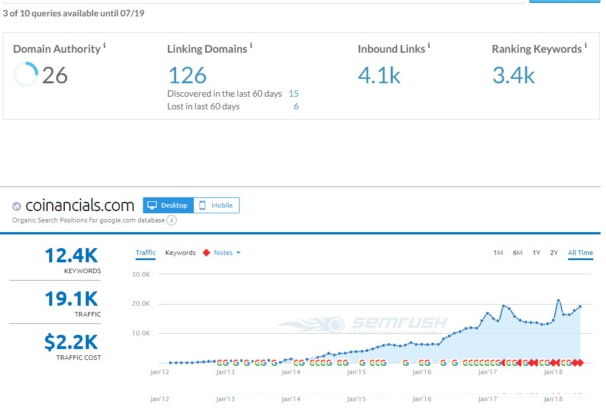The height and width of the screenshot is (420, 606).
Task: Switch to Mobile view
Action: (216, 205)
